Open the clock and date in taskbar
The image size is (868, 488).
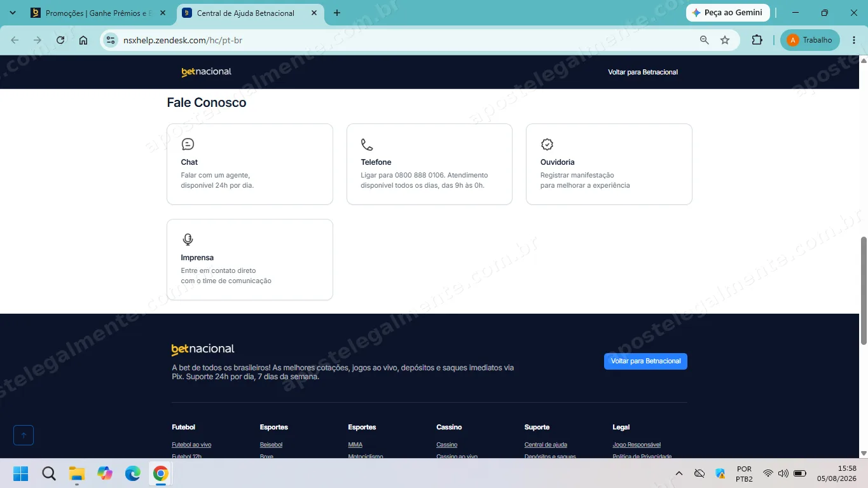[x=836, y=473]
